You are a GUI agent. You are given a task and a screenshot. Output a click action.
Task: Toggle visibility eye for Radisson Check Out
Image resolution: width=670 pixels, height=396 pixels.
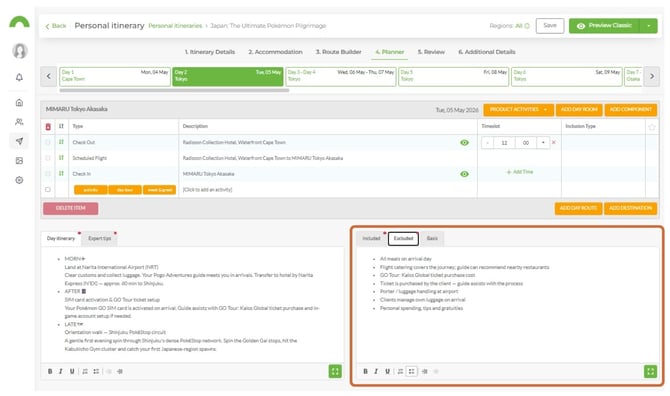464,142
